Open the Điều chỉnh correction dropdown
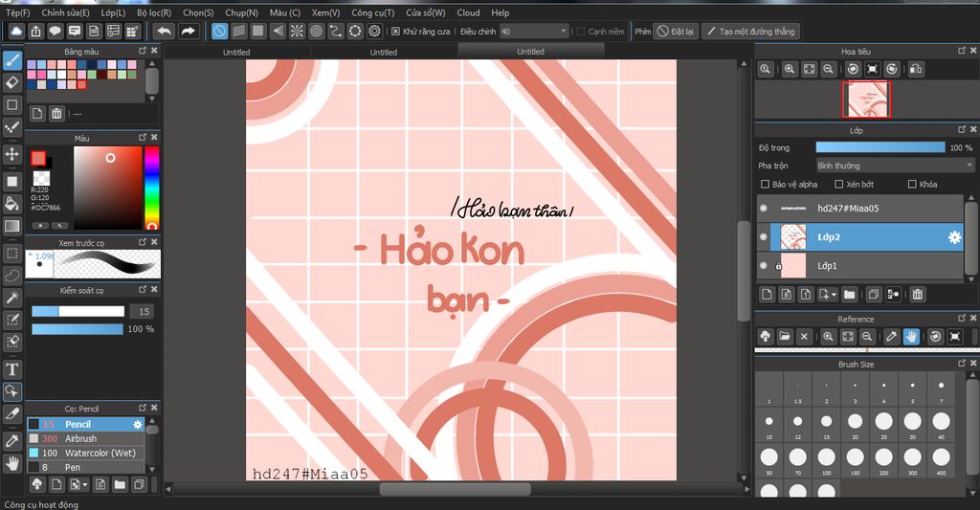 coord(534,32)
